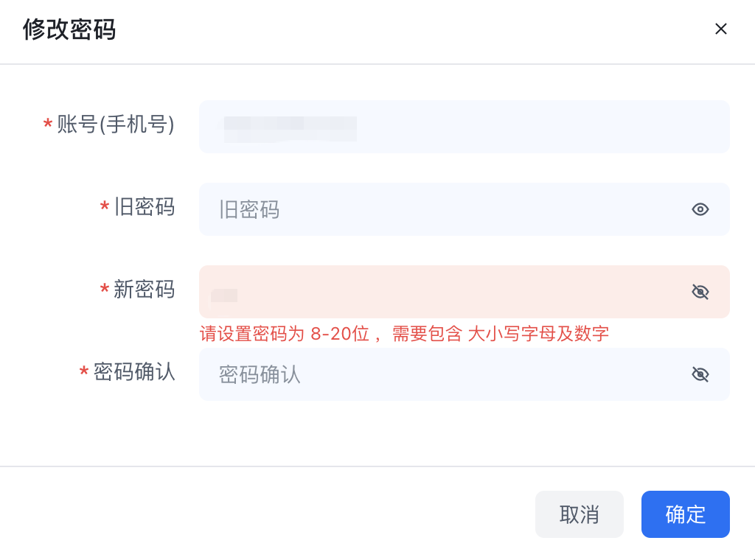Viewport: 755px width, 560px height.
Task: Click the red password rule error message
Action: (404, 334)
